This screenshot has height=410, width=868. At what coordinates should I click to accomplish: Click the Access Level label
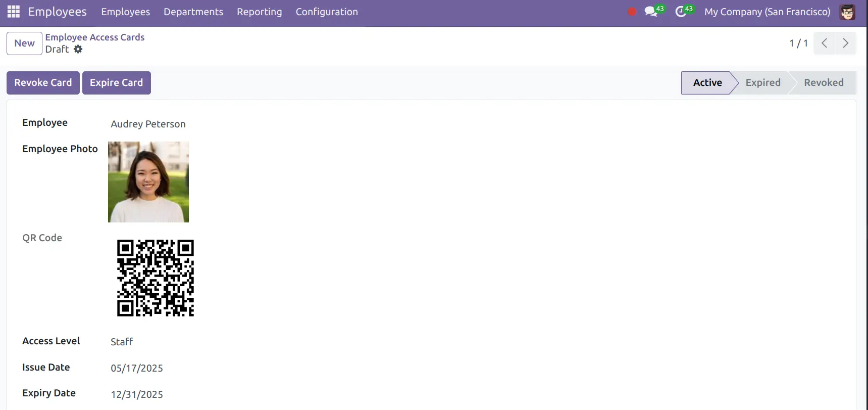(51, 341)
